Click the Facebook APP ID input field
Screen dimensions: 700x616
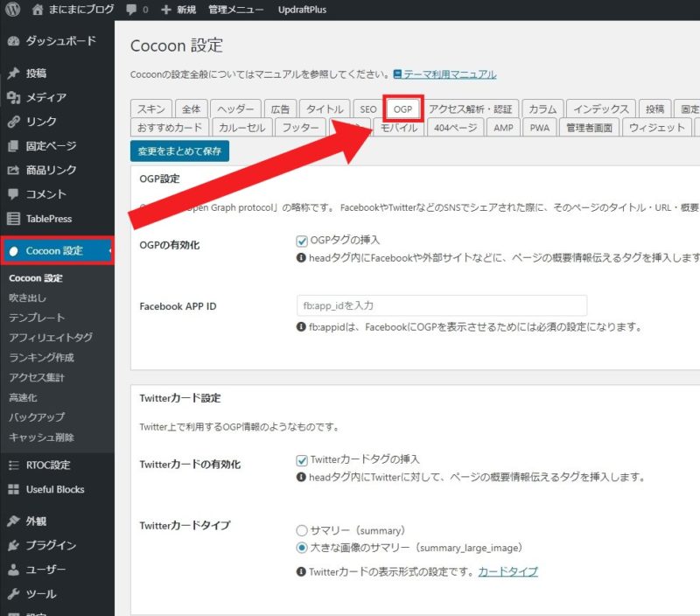pyautogui.click(x=442, y=305)
